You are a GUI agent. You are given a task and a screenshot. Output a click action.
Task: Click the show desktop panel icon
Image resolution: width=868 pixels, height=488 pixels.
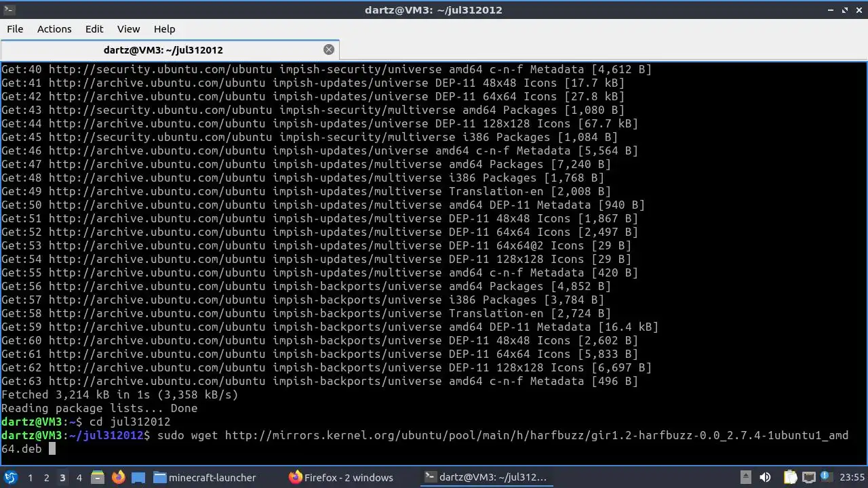pyautogui.click(x=139, y=477)
